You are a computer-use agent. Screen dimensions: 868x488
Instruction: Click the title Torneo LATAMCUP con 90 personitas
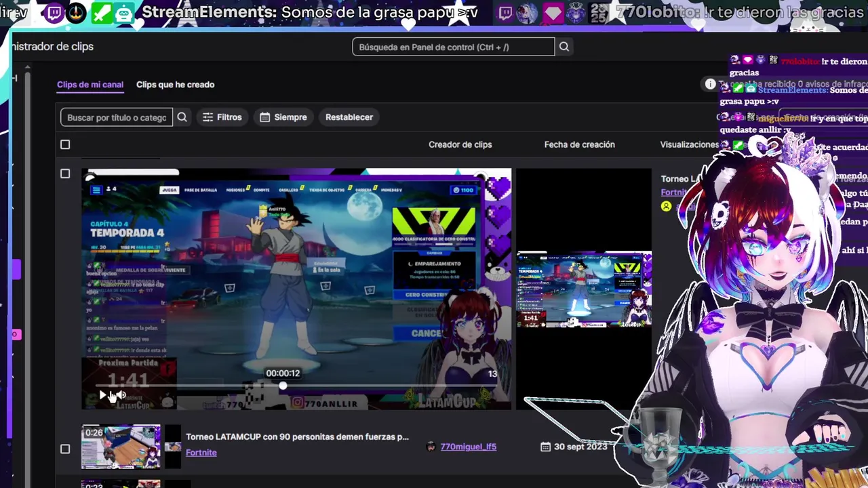(x=297, y=437)
